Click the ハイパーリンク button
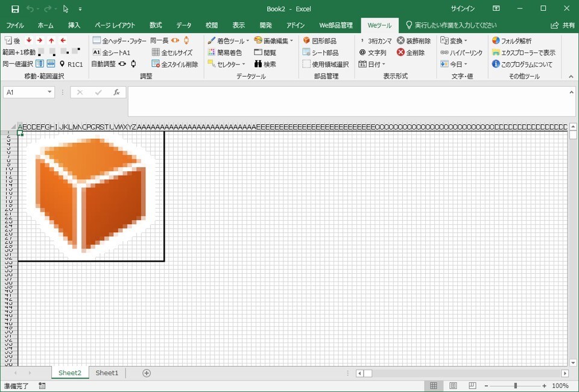 [x=461, y=52]
